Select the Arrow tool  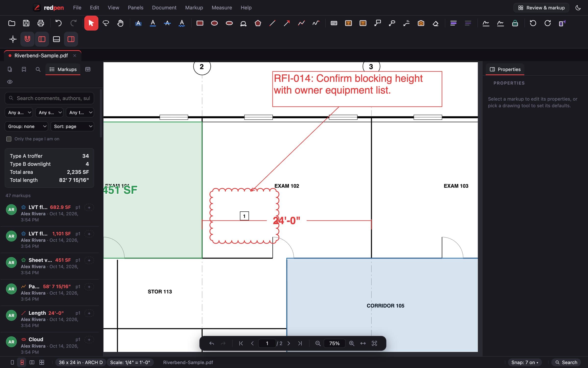tap(287, 23)
